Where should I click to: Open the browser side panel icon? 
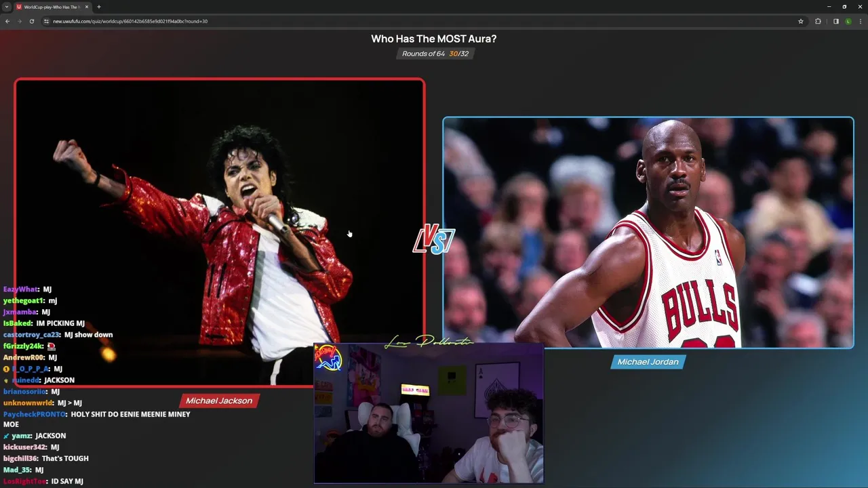pyautogui.click(x=835, y=21)
